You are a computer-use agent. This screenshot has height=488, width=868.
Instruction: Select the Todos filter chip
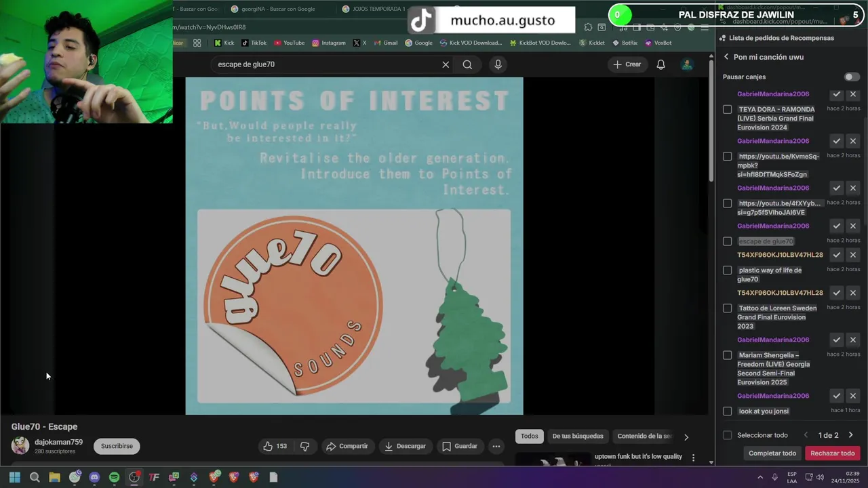pyautogui.click(x=530, y=436)
